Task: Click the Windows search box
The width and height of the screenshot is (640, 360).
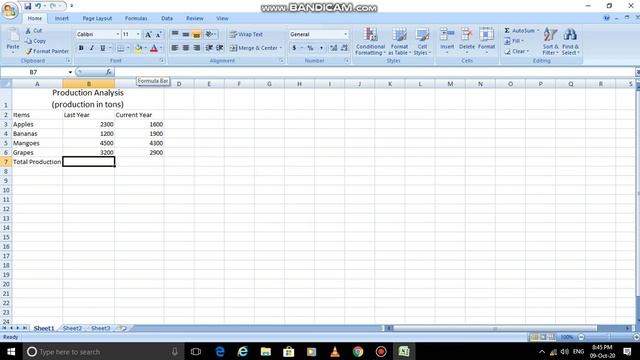Action: [x=102, y=351]
